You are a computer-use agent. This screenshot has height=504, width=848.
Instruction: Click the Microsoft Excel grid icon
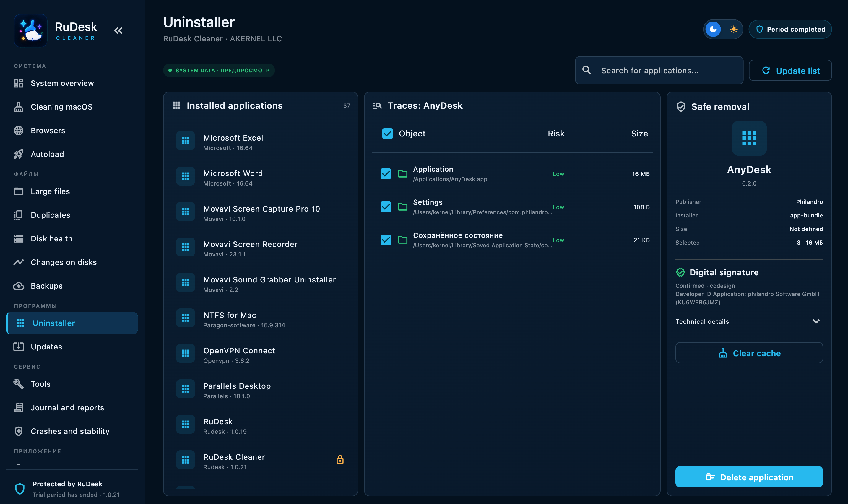(186, 141)
